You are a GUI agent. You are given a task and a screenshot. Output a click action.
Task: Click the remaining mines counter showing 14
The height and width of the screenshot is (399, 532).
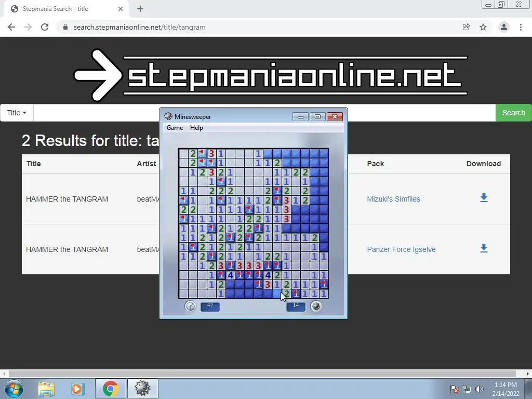[x=296, y=306]
